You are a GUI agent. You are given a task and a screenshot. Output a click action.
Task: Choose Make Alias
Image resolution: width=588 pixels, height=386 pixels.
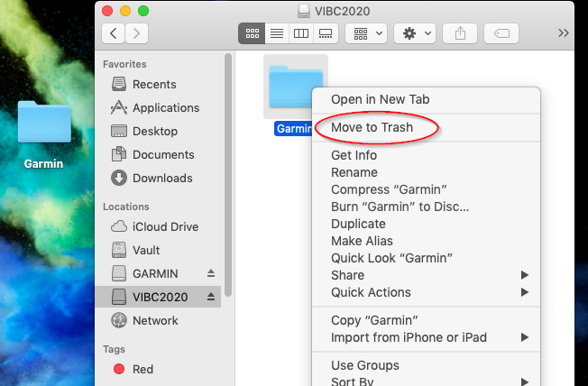426,241
